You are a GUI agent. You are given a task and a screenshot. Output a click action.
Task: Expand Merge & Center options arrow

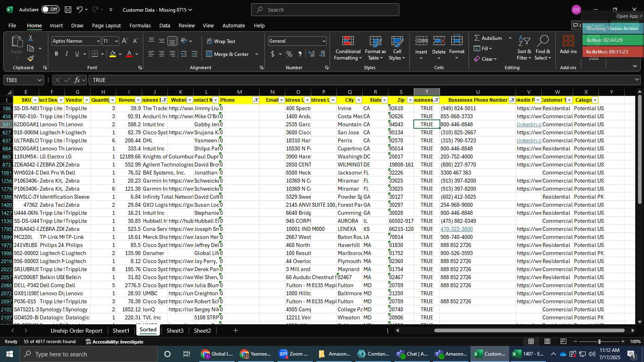point(256,54)
